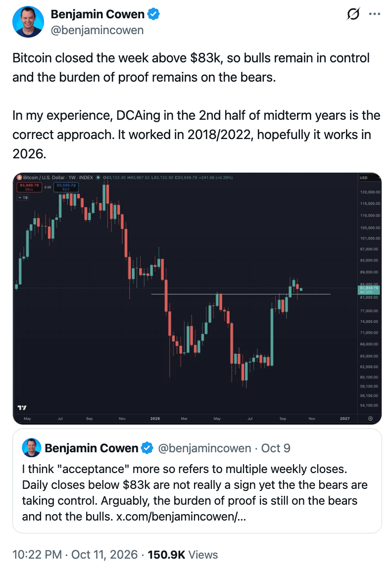This screenshot has width=392, height=573.
Task: Open the Oct 9 quoted tweet date
Action: coord(276,448)
